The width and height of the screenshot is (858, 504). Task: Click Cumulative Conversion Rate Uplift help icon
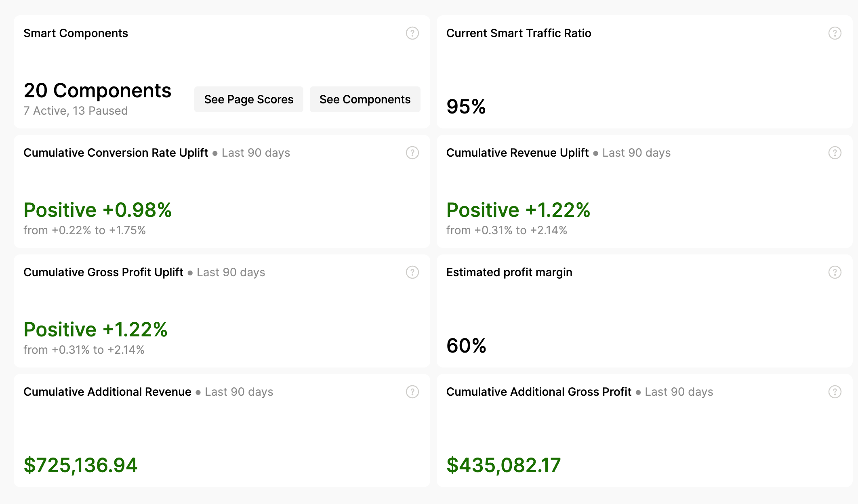412,153
